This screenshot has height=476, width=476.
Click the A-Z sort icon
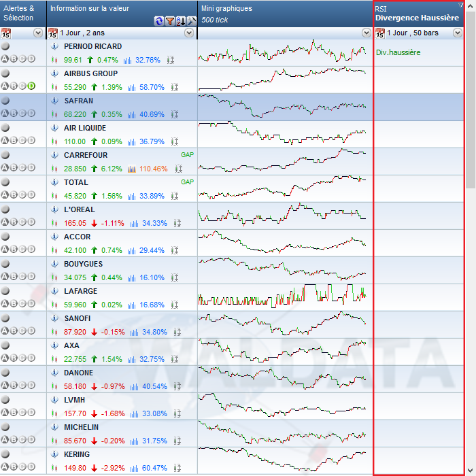click(x=181, y=21)
